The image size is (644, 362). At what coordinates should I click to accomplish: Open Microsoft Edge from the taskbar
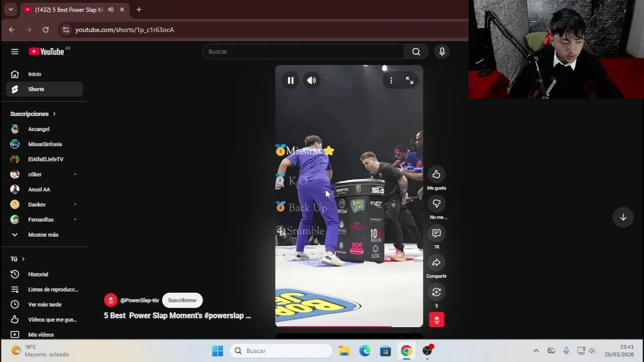pos(365,351)
